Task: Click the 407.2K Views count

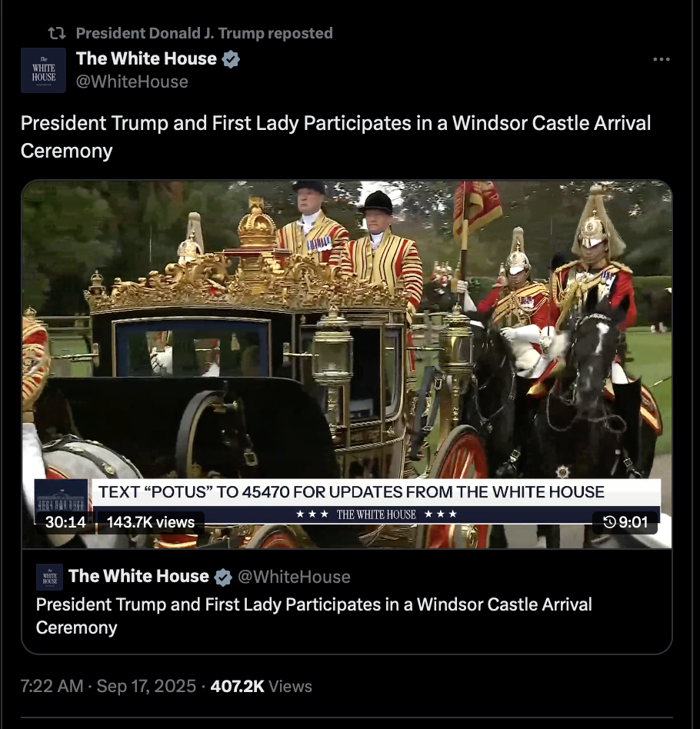Action: click(261, 686)
